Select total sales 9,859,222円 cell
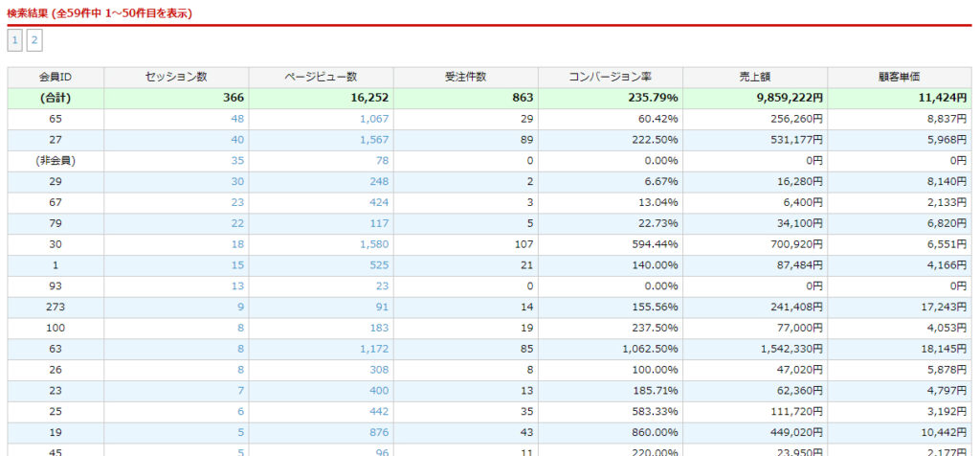This screenshot has height=456, width=980. [755, 99]
